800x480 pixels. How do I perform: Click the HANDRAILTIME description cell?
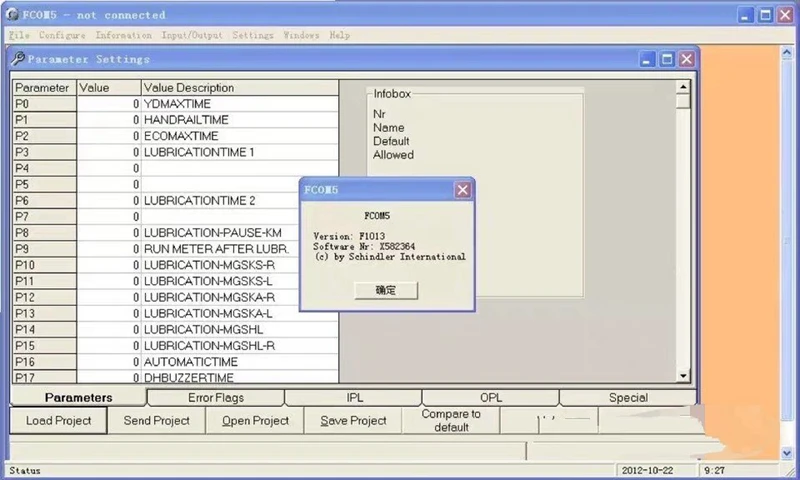[x=240, y=120]
